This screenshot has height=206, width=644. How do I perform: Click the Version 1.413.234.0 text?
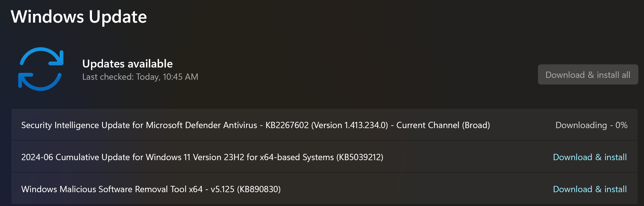pyautogui.click(x=350, y=125)
